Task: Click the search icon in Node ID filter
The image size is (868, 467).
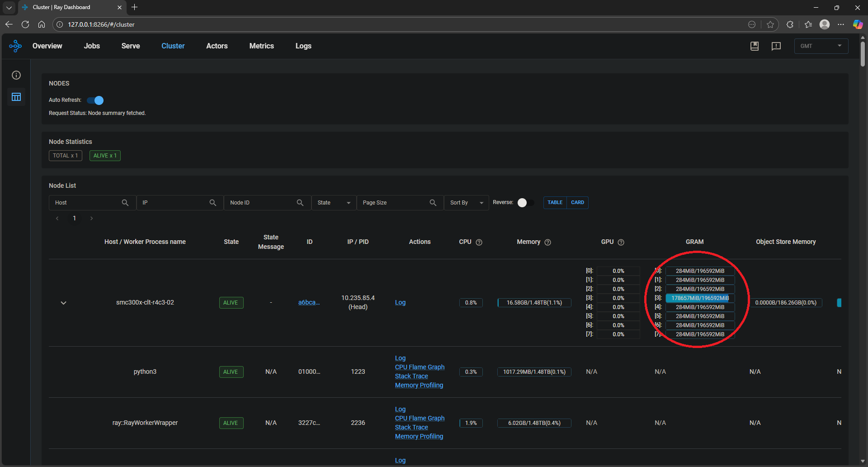Action: [300, 202]
